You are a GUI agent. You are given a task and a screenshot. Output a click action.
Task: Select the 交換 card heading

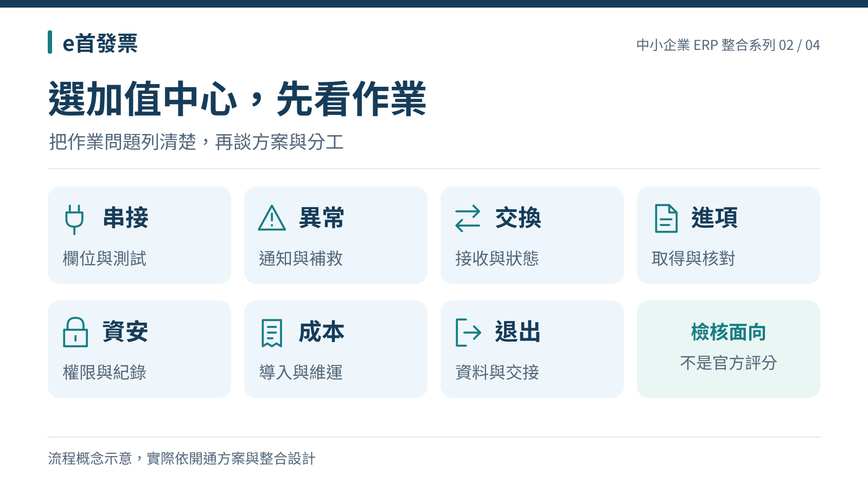pos(518,218)
